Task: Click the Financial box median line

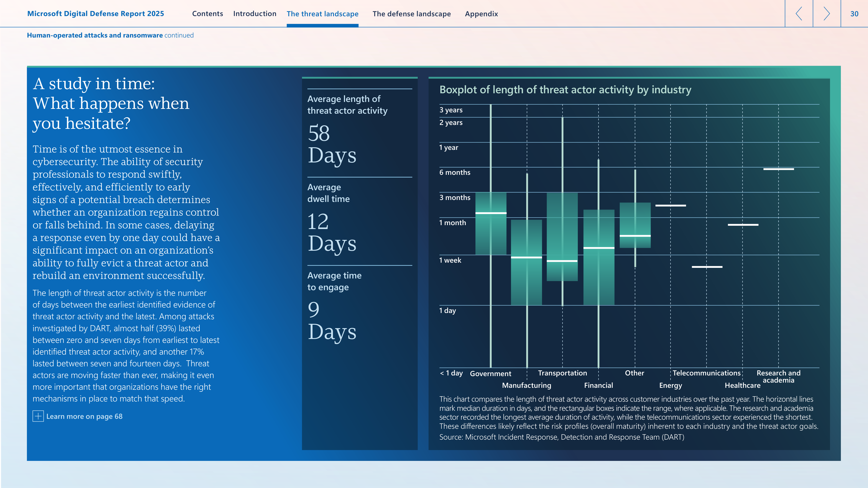Action: point(599,248)
